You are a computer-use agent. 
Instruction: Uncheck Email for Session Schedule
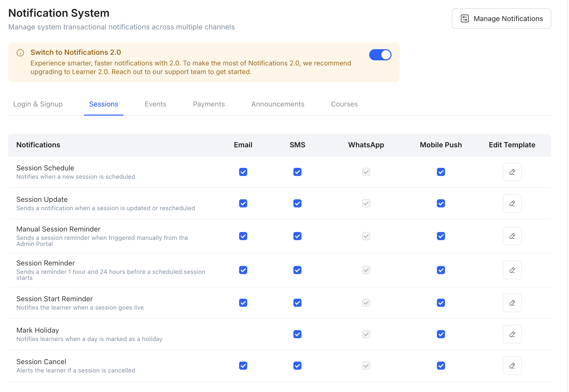click(243, 172)
